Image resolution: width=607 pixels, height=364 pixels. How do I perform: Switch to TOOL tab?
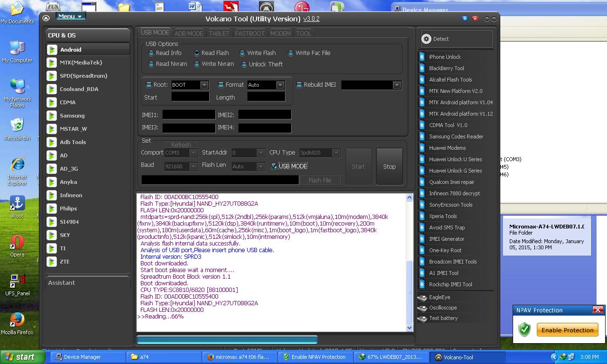point(304,33)
